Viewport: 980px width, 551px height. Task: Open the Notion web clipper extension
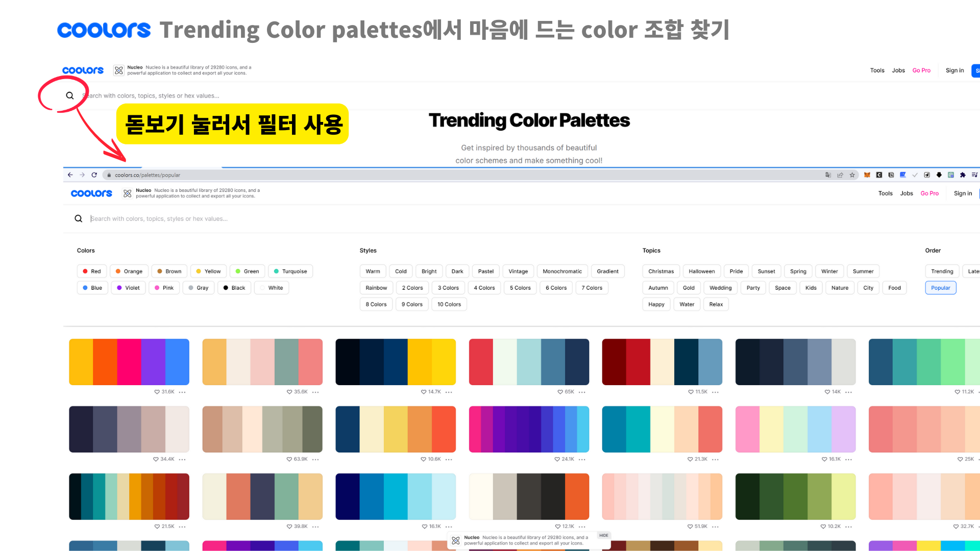click(891, 175)
